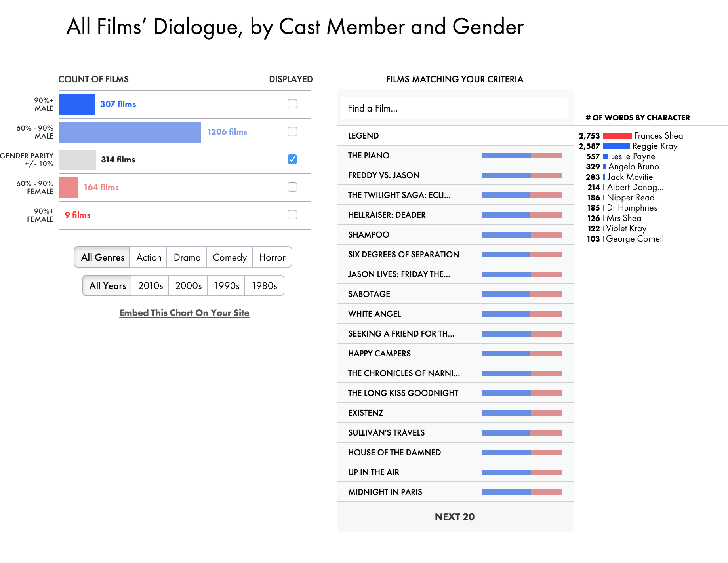Click the dialogue bar for FREDDY VS. JASON
This screenshot has height=563, width=728.
point(522,175)
